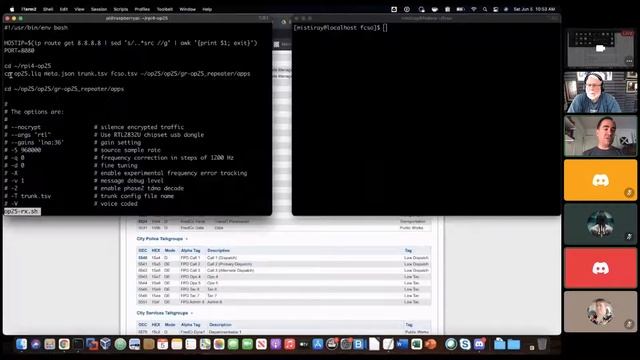Click the FPD Call 2 row alpha tag
This screenshot has height=360, width=640.
click(191, 264)
